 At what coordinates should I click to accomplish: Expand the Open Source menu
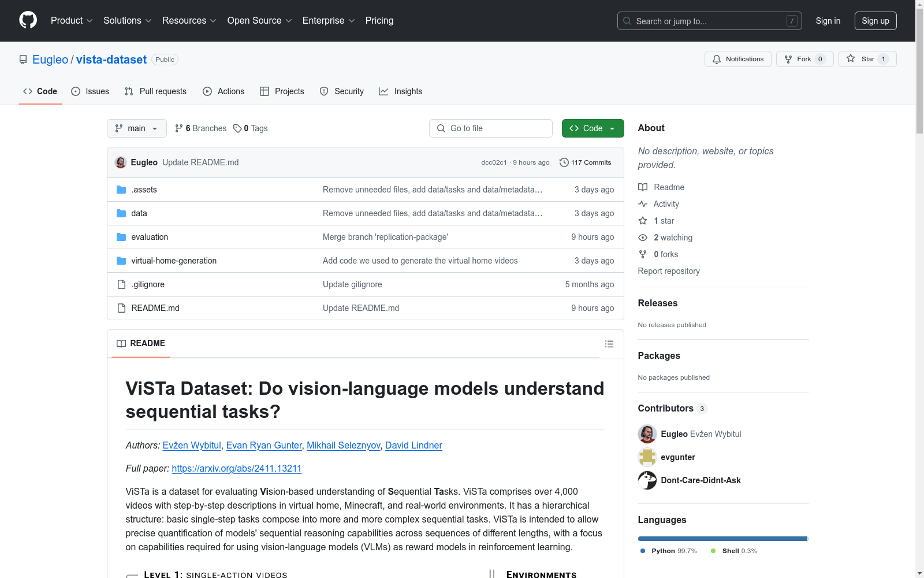tap(260, 20)
